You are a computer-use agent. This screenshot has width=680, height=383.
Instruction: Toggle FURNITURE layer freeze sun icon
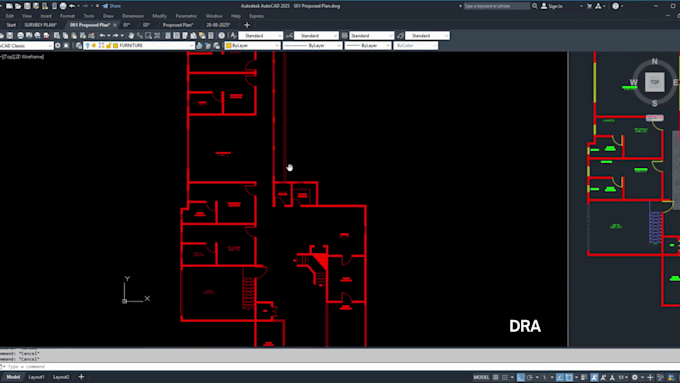(94, 46)
